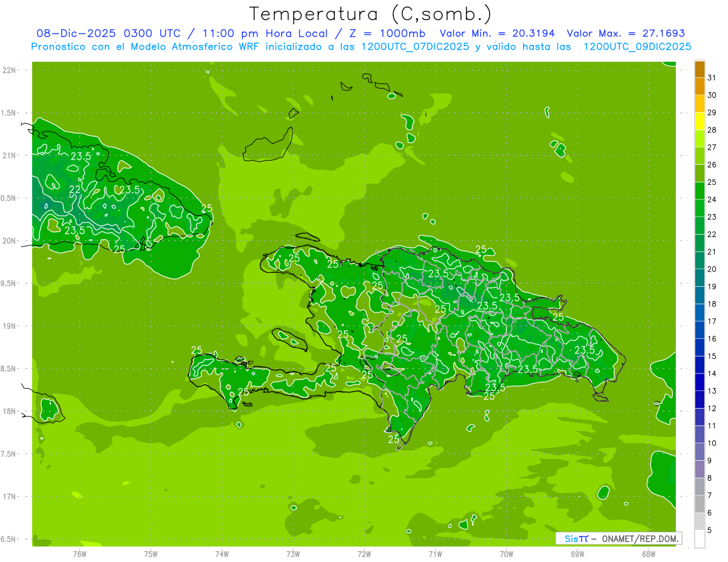Screen dimensions: 728x562
Task: Click the 'Valor Max. = 27.1693' readout
Action: 626,33
